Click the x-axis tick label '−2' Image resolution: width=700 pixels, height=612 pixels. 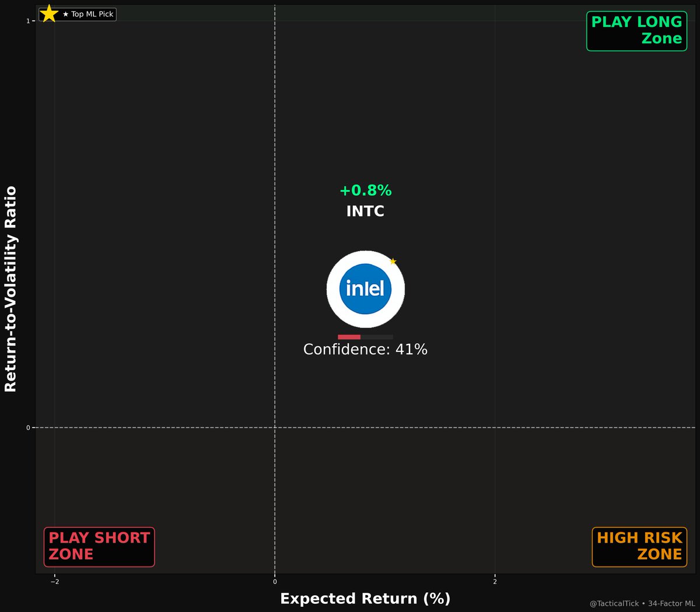(x=54, y=581)
